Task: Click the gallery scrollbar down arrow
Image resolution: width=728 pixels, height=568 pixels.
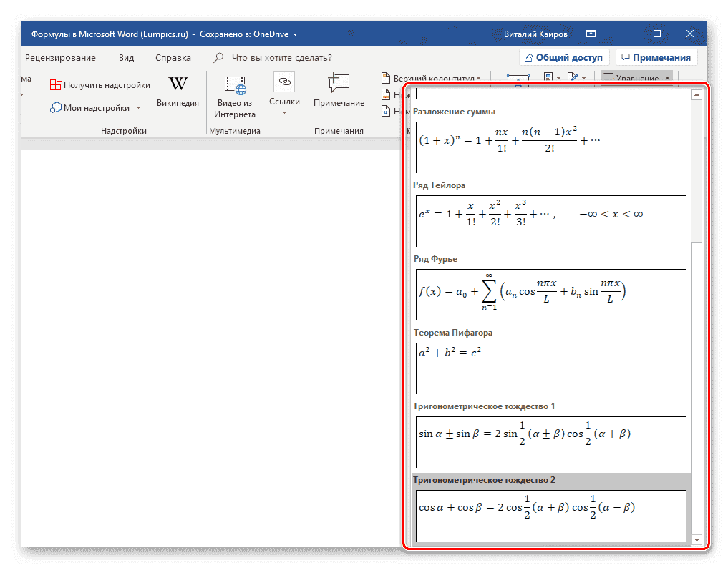Action: (x=696, y=539)
